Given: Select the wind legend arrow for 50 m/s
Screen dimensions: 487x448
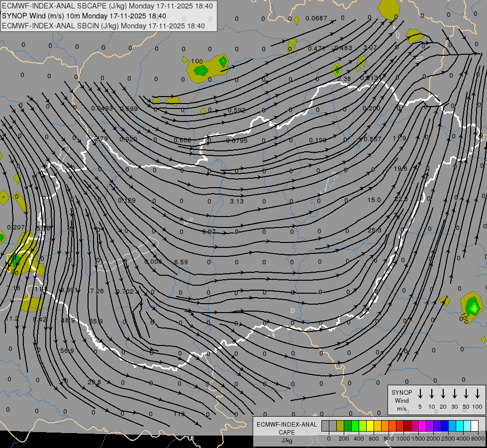Looking at the screenshot, I should [x=466, y=394].
